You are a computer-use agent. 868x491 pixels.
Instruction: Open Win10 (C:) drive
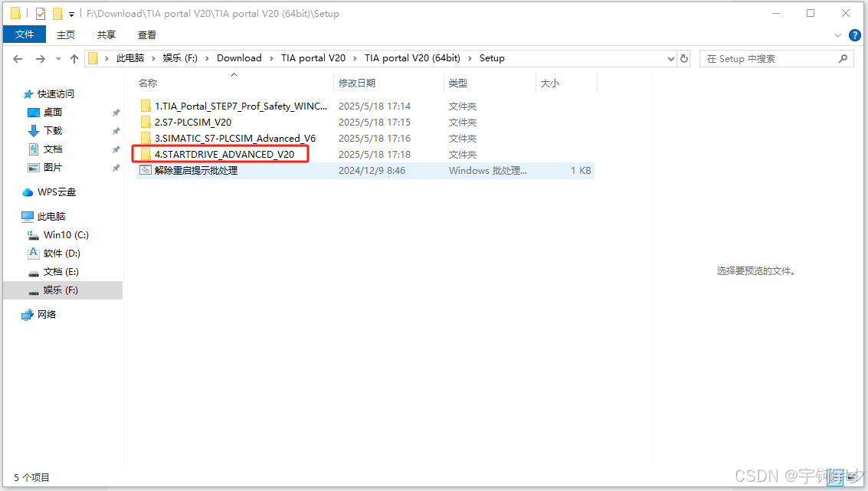[x=66, y=235]
